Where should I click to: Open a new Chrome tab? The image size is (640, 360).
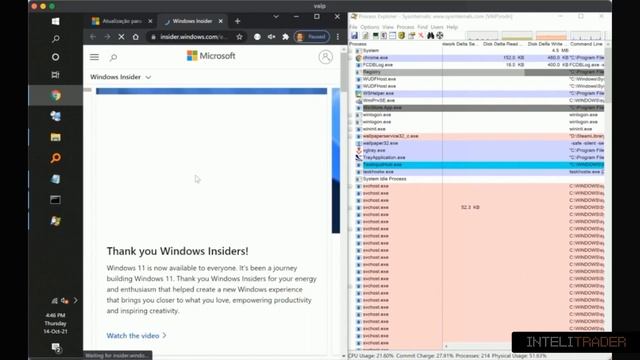pyautogui.click(x=238, y=21)
